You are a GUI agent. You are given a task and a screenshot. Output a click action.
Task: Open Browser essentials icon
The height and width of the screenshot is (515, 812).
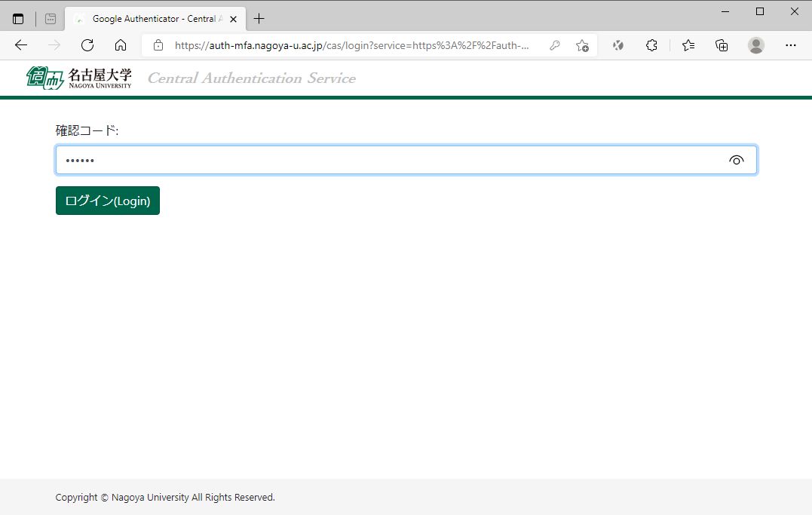(x=617, y=45)
